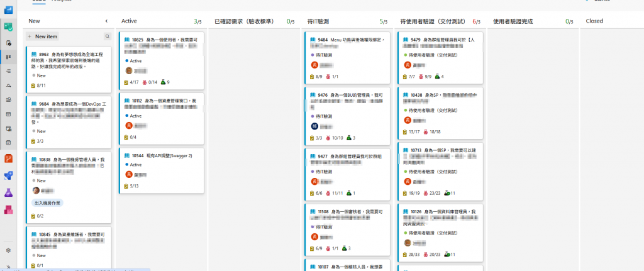This screenshot has width=644, height=271.
Task: Click bug count 1/1 on card 9484
Action: [x=332, y=76]
